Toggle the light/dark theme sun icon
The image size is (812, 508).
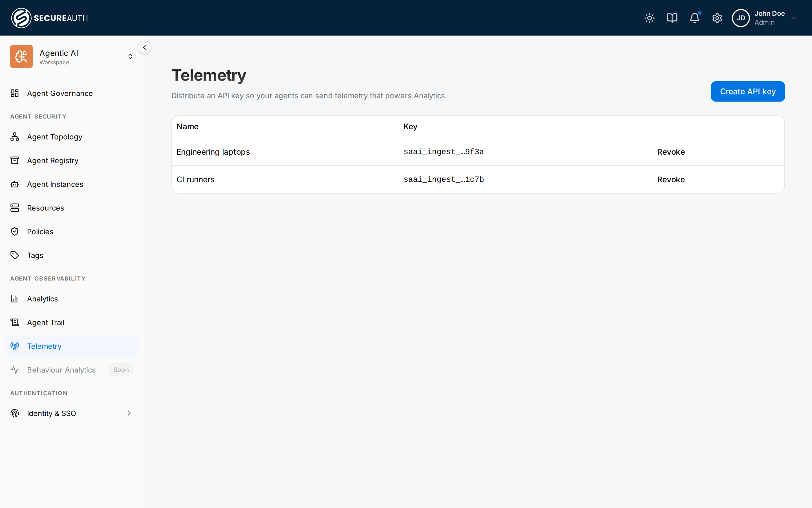click(649, 18)
